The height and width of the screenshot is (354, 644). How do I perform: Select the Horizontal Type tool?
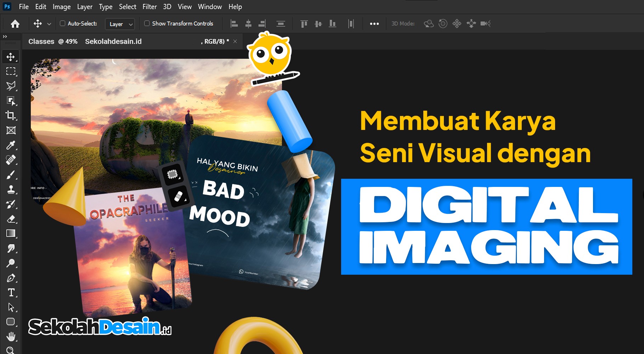click(x=11, y=293)
